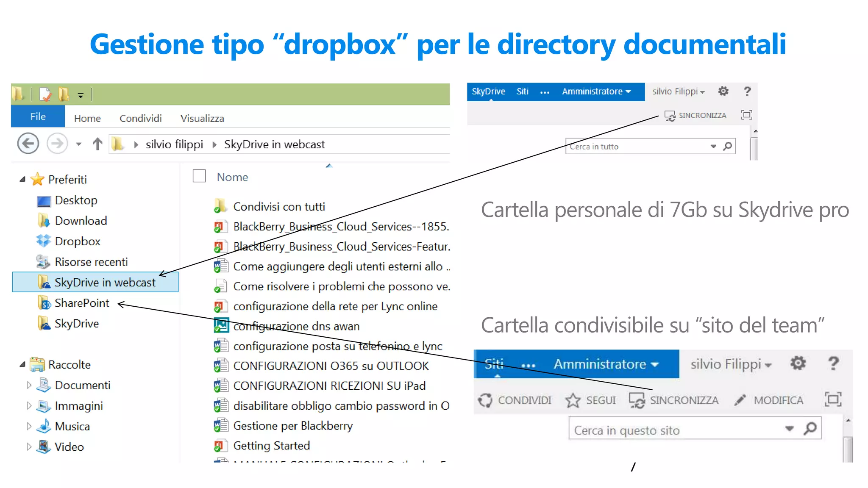This screenshot has width=868, height=488.
Task: Open silvio Filippi user menu in top bar
Action: 678,91
